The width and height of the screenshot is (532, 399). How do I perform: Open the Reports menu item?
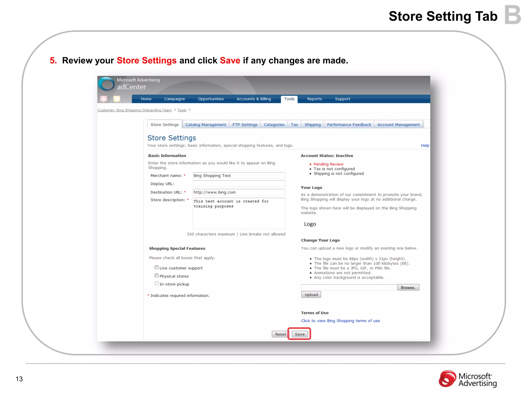(x=314, y=99)
